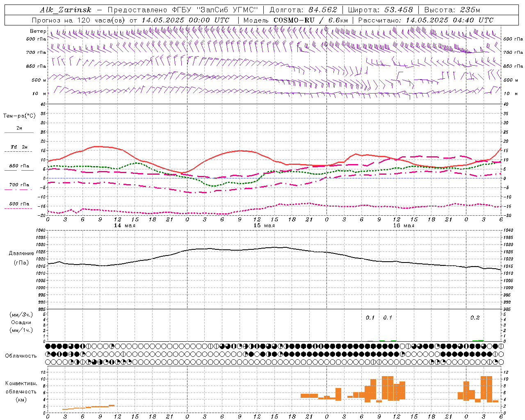Click the Ветер label of the wind panel

(38, 31)
